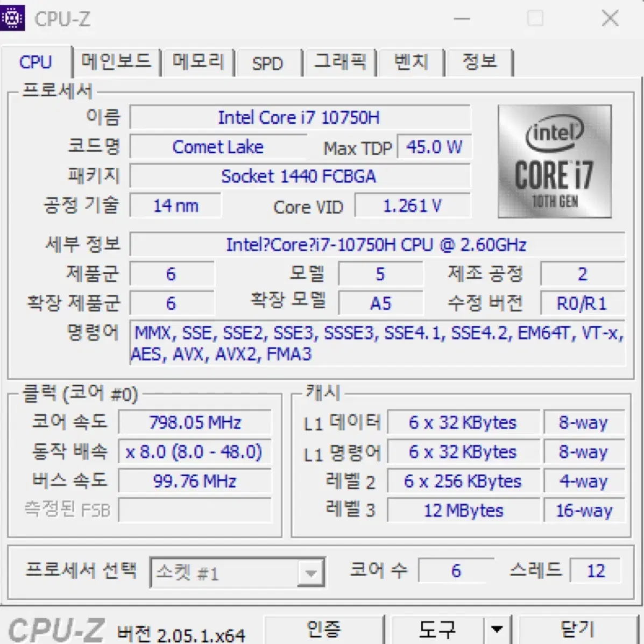Switch to the 메모리 tab
The width and height of the screenshot is (644, 644).
pyautogui.click(x=198, y=62)
